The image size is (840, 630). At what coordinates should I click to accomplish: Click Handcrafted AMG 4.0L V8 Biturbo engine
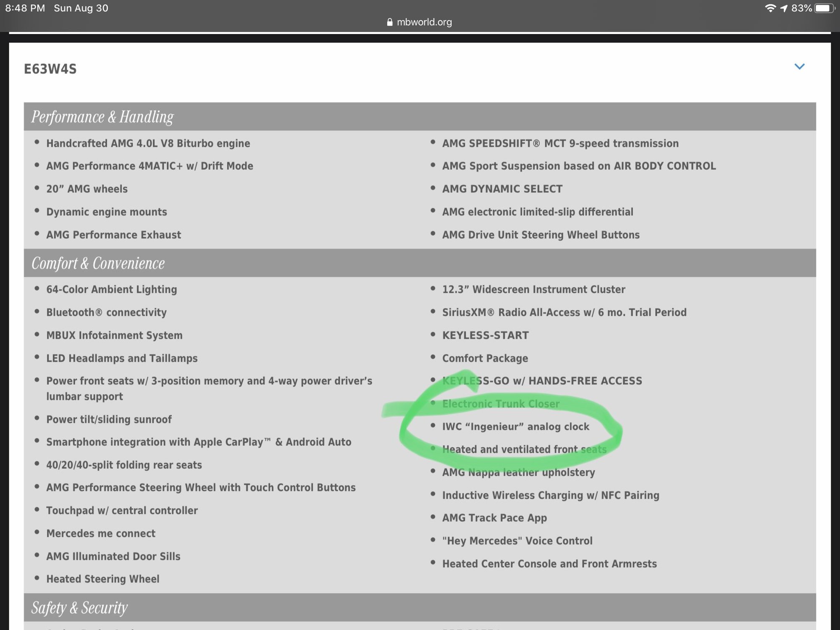[x=148, y=144]
